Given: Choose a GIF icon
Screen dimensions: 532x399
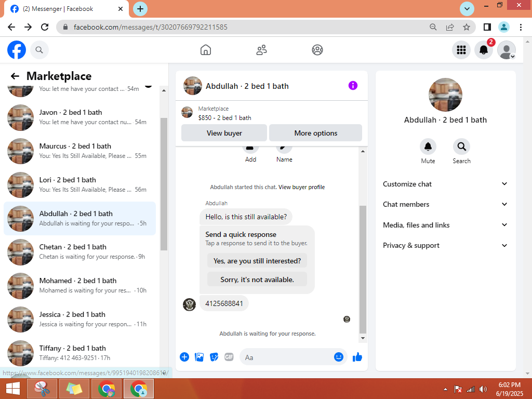Looking at the screenshot, I should tap(229, 357).
